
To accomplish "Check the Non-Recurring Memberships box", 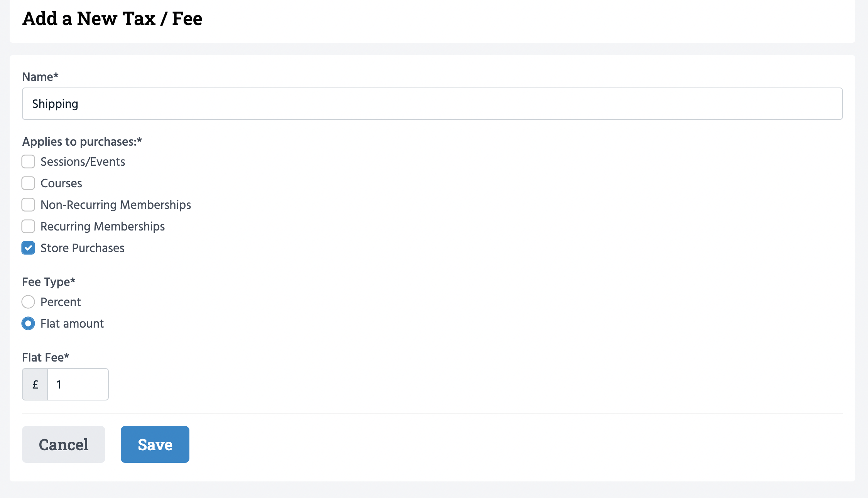I will tap(28, 205).
